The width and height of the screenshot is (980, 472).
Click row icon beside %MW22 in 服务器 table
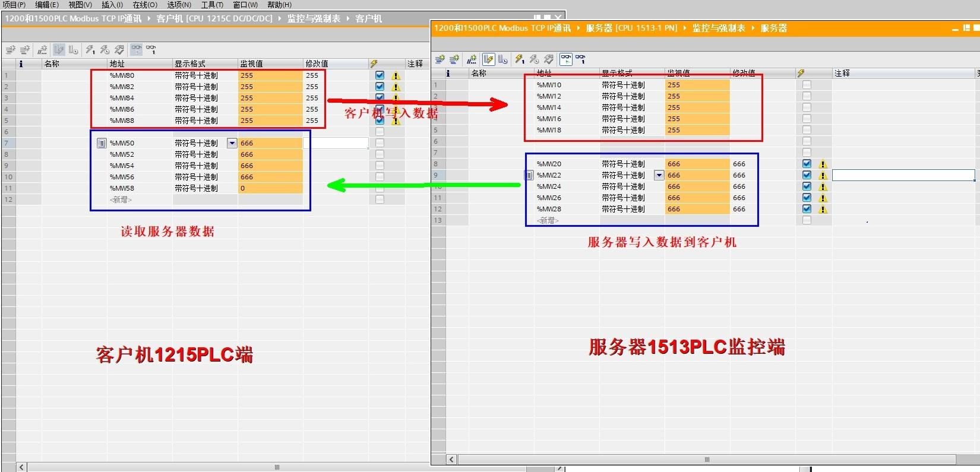529,175
